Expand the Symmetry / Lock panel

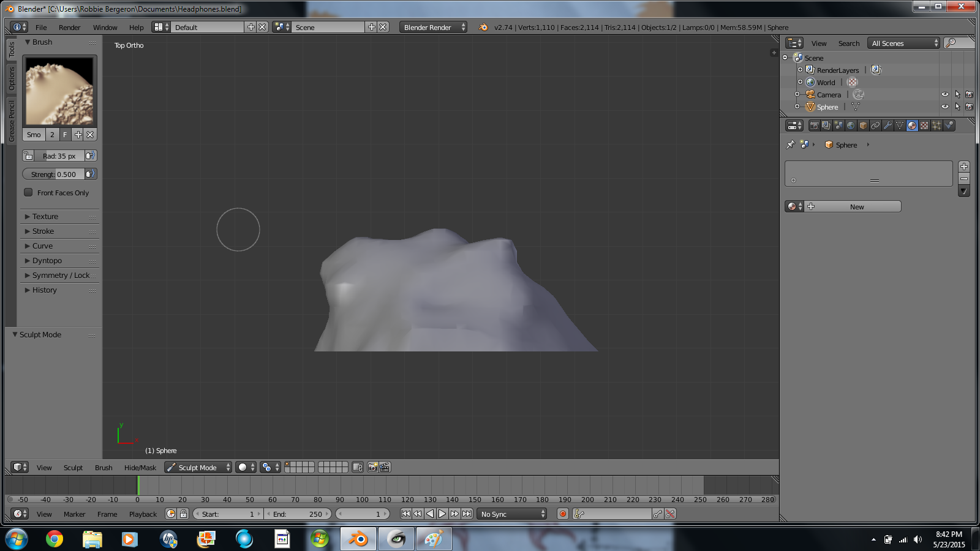coord(60,275)
